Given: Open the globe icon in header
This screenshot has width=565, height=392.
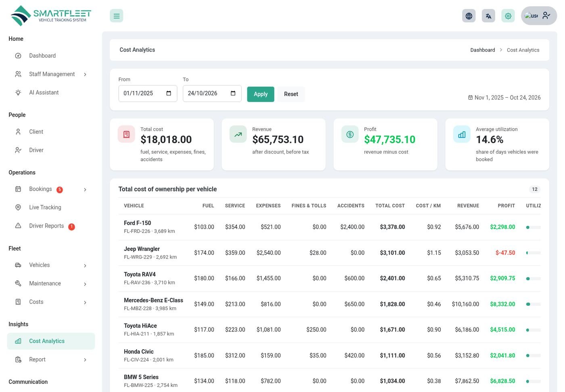Looking at the screenshot, I should coord(469,16).
